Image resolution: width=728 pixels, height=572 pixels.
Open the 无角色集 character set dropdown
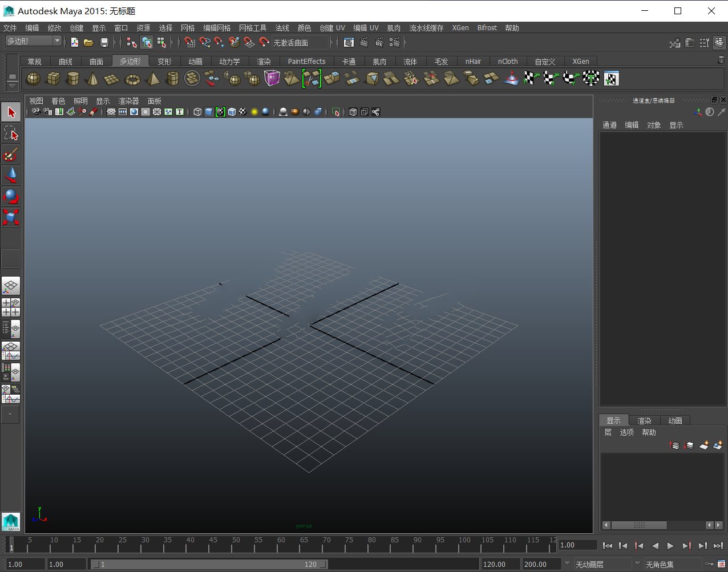pyautogui.click(x=673, y=564)
